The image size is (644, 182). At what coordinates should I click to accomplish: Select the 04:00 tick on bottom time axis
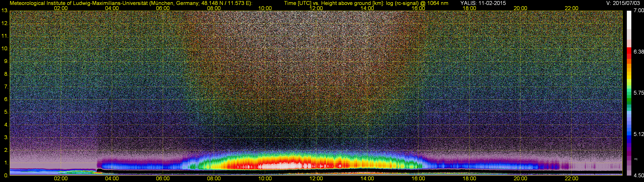tap(112, 179)
